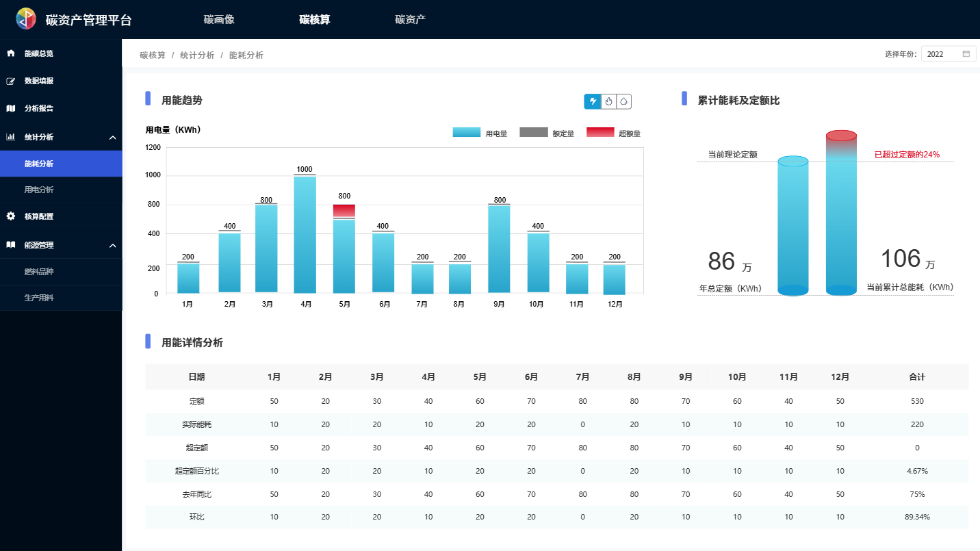The height and width of the screenshot is (551, 980).
Task: Toggle the red 超额量 legend swatch
Action: [x=600, y=132]
